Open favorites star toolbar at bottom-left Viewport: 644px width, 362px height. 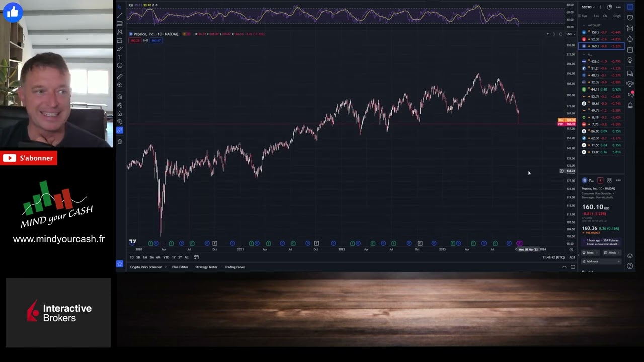(x=119, y=264)
